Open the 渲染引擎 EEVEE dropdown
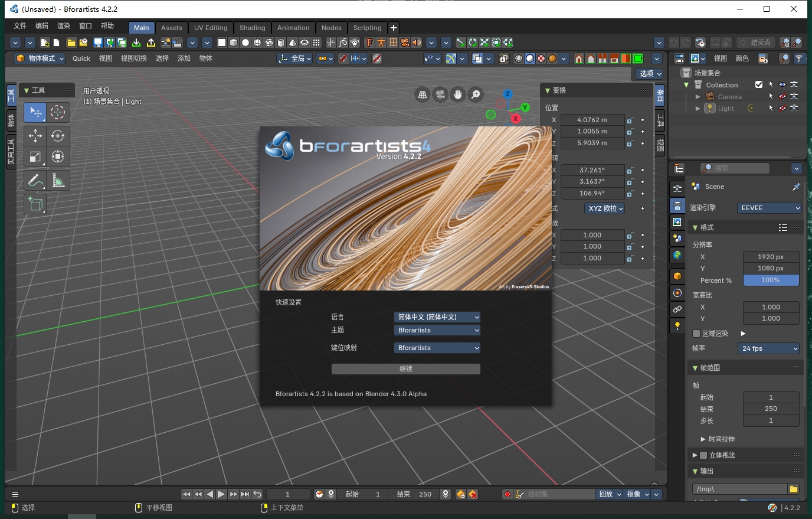The image size is (812, 519). [x=769, y=207]
